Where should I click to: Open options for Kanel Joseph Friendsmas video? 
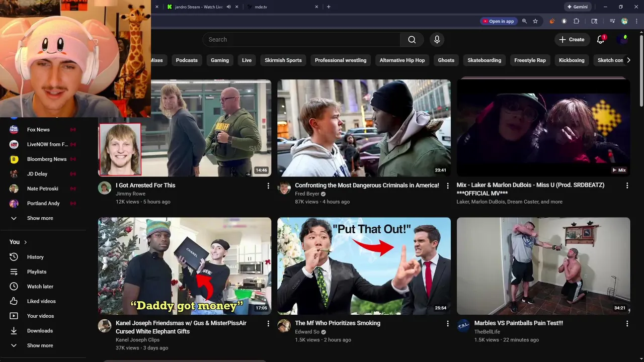pyautogui.click(x=268, y=324)
